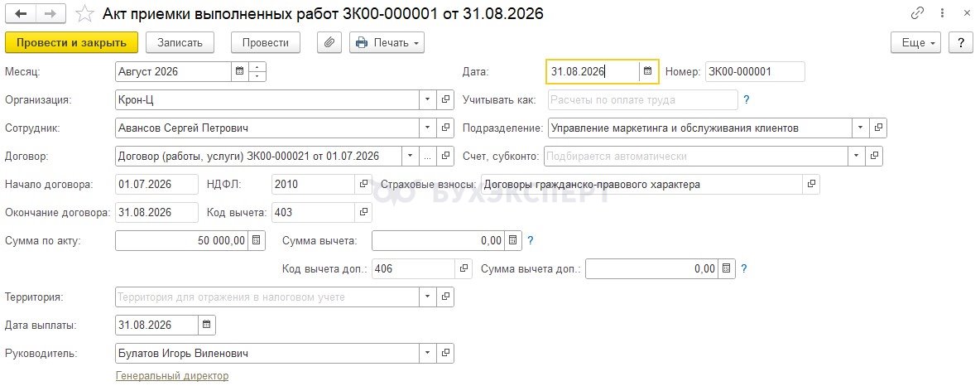Expand Подразделение dropdown list
Viewport: 980px width, 386px height.
coord(861,128)
